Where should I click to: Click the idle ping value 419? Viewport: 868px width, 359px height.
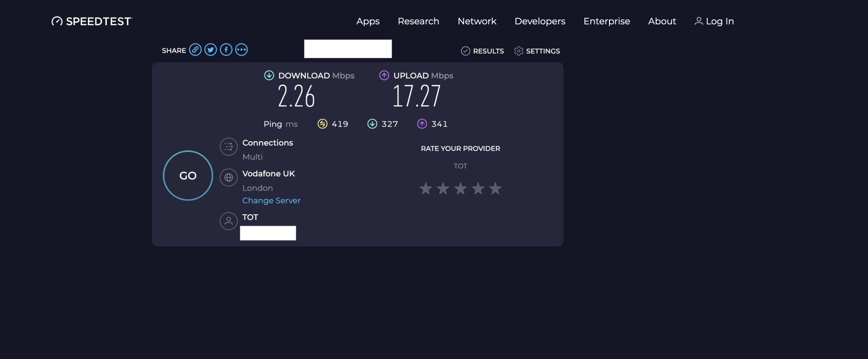point(340,124)
